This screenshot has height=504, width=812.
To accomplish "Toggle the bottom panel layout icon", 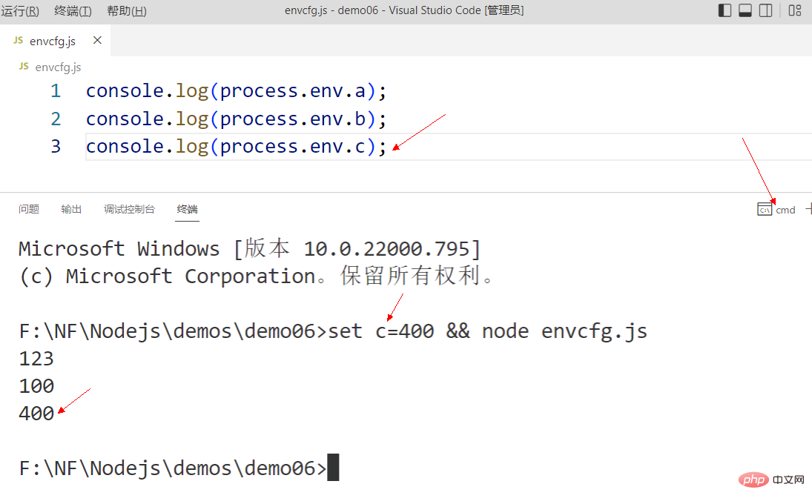I will (x=746, y=10).
